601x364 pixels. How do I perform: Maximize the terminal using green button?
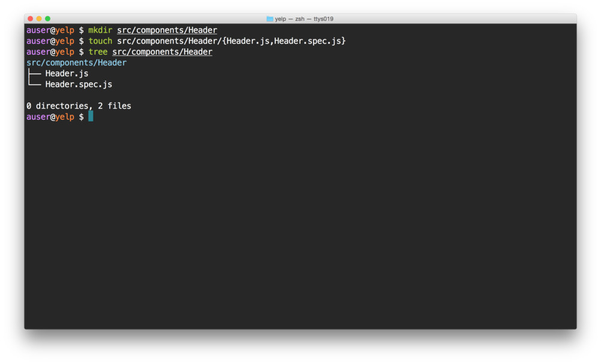tap(47, 19)
